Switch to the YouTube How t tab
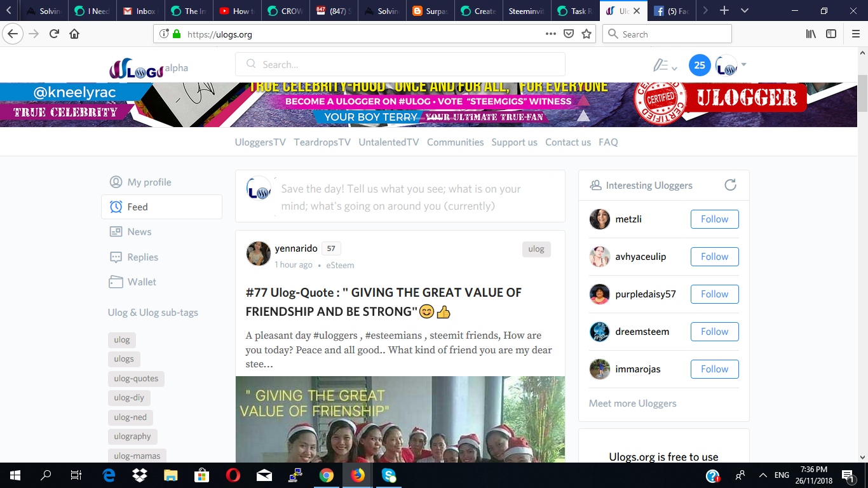The width and height of the screenshot is (868, 488). tap(237, 11)
